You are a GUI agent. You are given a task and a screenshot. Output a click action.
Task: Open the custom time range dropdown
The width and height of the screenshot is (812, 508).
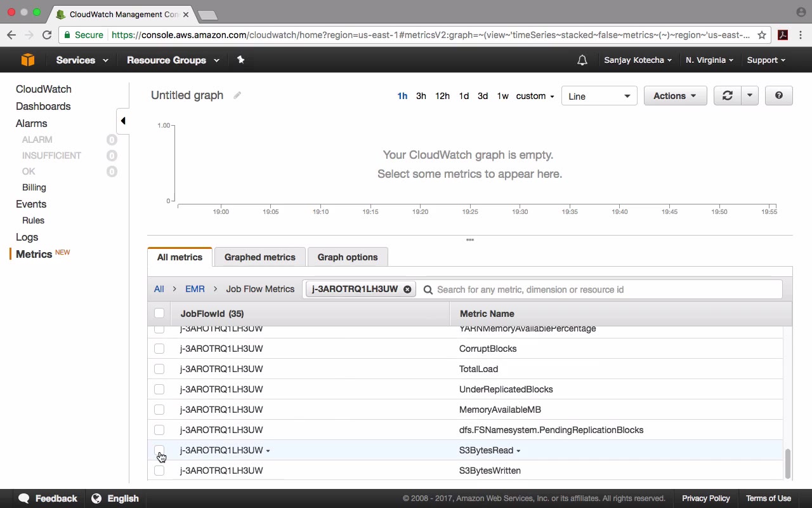point(535,96)
